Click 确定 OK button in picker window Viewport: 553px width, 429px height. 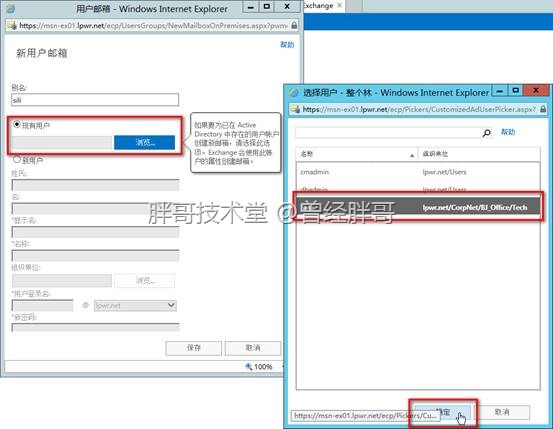[443, 412]
